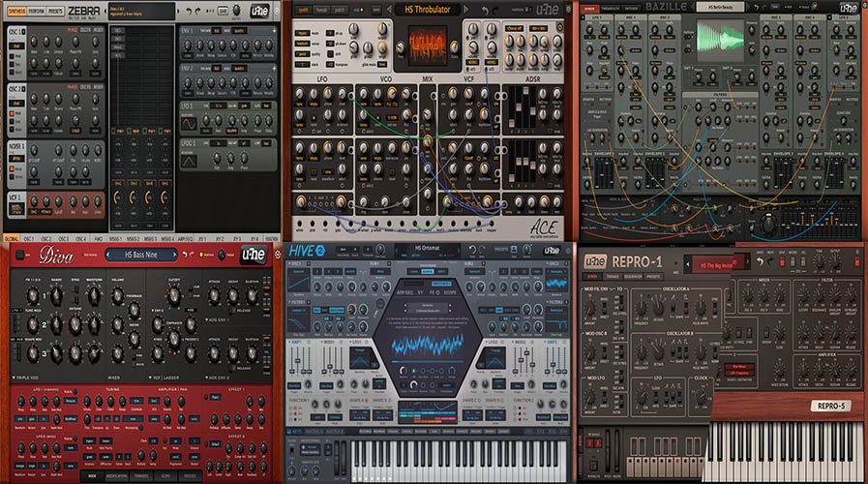Click the u-he logo next to REPRO-1
The height and width of the screenshot is (484, 868).
595,261
